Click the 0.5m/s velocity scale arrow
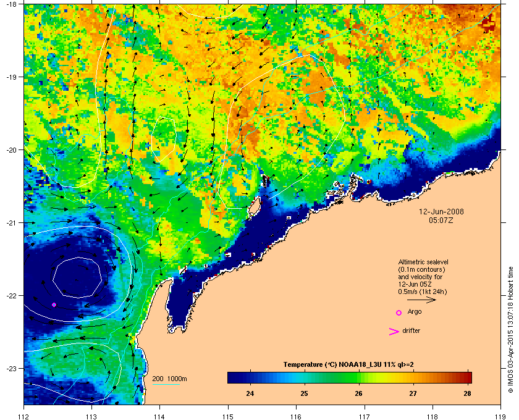519x420 pixels. coord(421,300)
